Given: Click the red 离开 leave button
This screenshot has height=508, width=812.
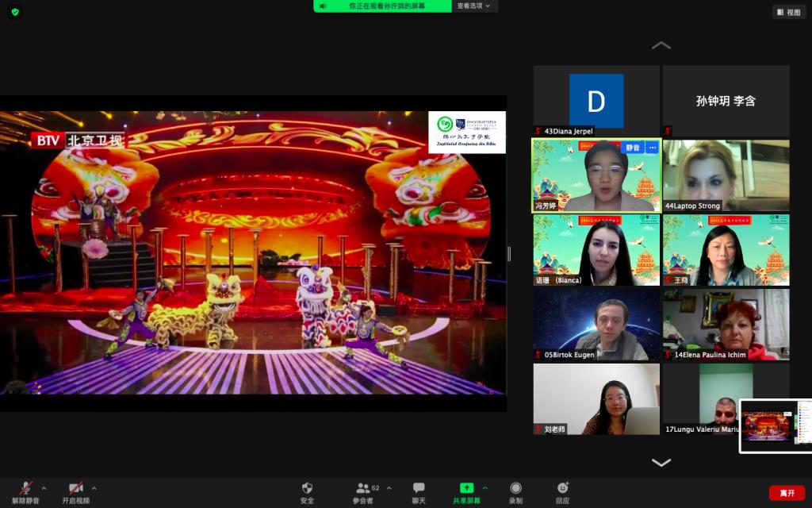Looking at the screenshot, I should tap(787, 493).
